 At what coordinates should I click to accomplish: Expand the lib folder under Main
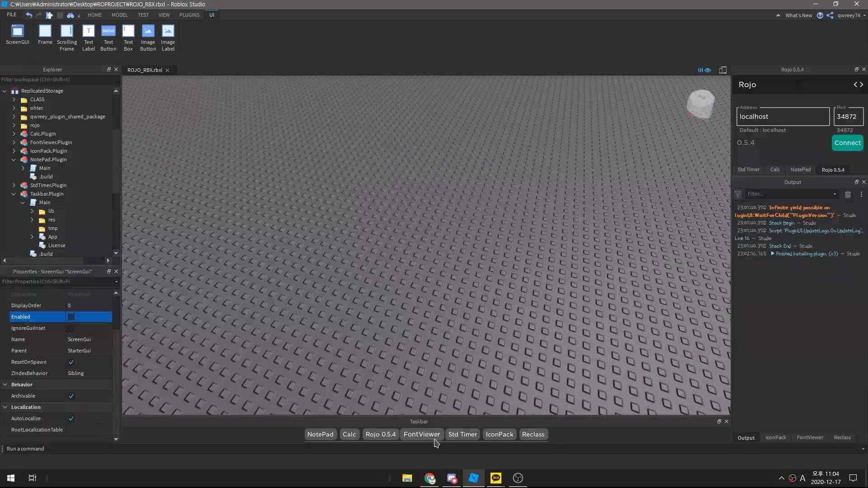coord(32,211)
